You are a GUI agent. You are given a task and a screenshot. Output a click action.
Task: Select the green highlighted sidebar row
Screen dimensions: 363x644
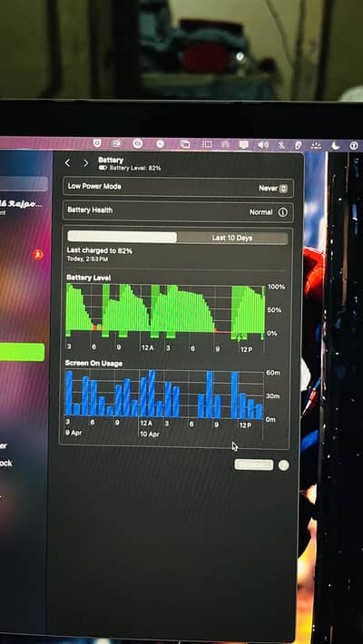pyautogui.click(x=22, y=352)
